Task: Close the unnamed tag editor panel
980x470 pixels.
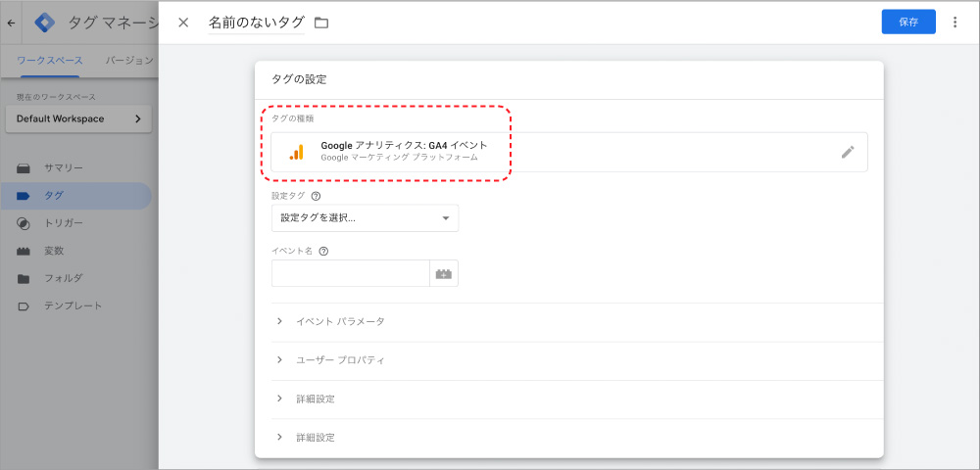Action: (x=183, y=23)
